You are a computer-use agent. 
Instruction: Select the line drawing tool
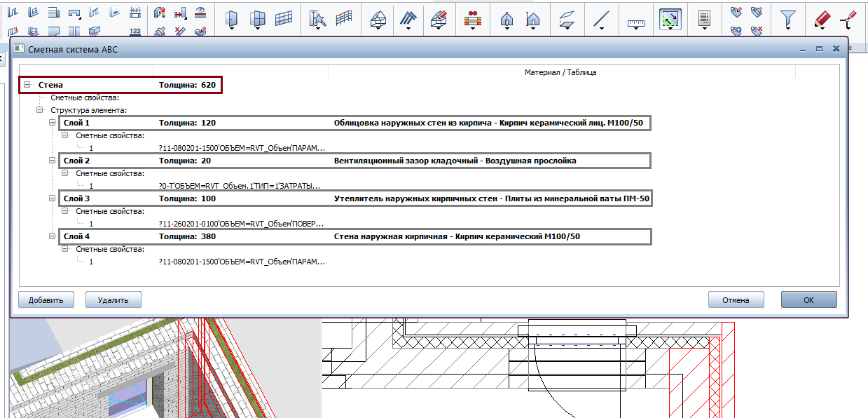click(600, 19)
